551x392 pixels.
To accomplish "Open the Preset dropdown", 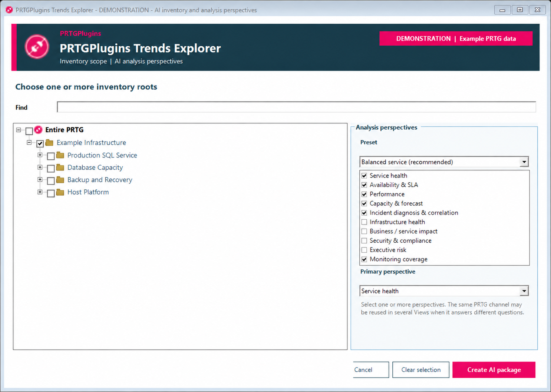I will tap(524, 162).
